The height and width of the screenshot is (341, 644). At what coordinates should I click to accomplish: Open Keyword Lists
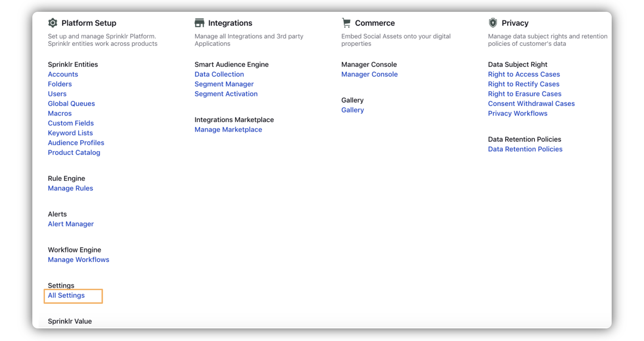coord(71,133)
